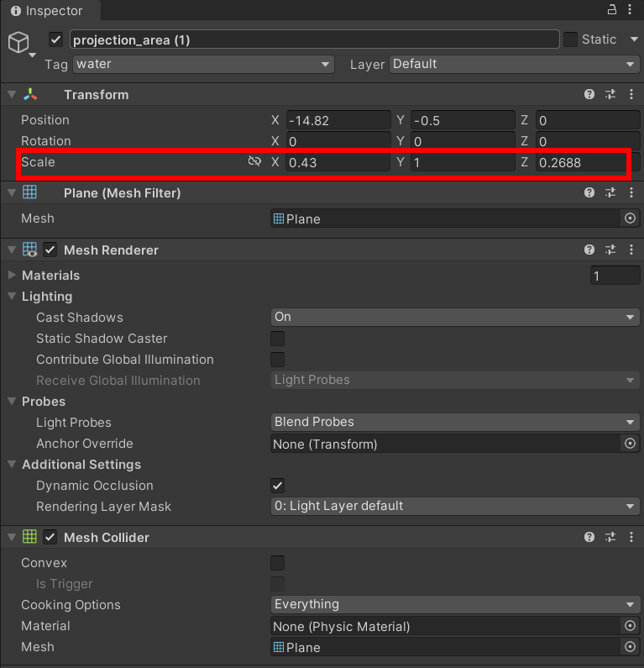Open Mesh Renderer presets
The image size is (644, 668).
click(x=610, y=250)
